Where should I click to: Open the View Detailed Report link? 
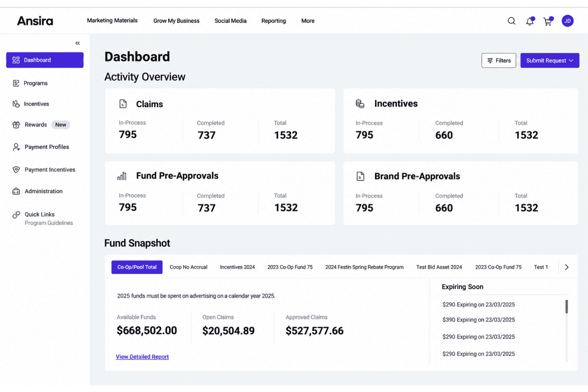coord(142,357)
